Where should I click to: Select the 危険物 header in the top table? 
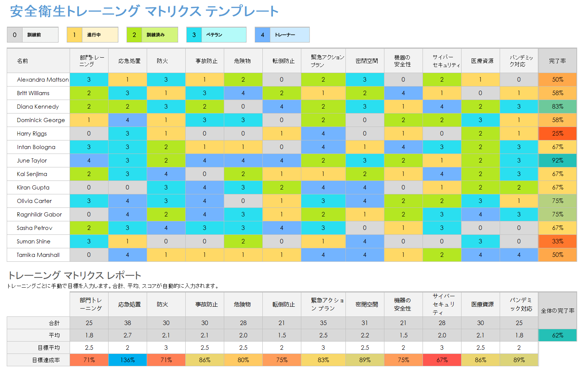coord(243,61)
